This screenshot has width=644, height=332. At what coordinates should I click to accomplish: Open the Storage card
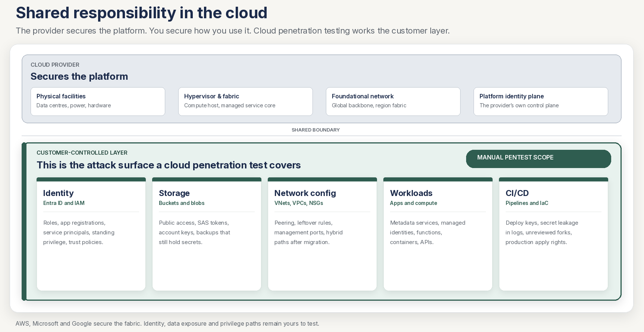[207, 234]
